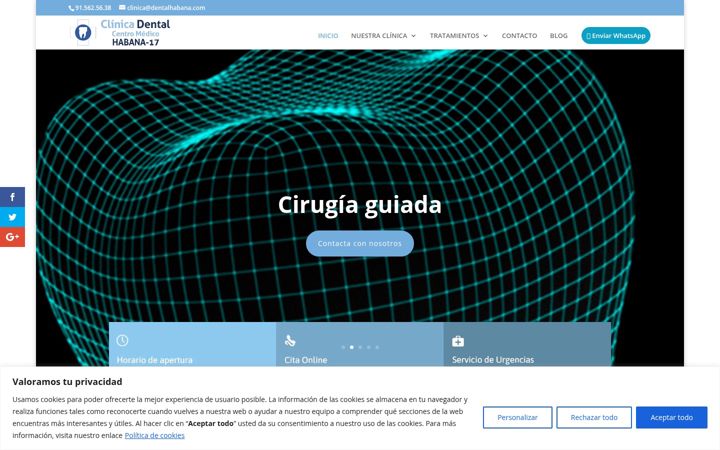Click the envelope email icon
720x450 pixels.
pyautogui.click(x=122, y=7)
